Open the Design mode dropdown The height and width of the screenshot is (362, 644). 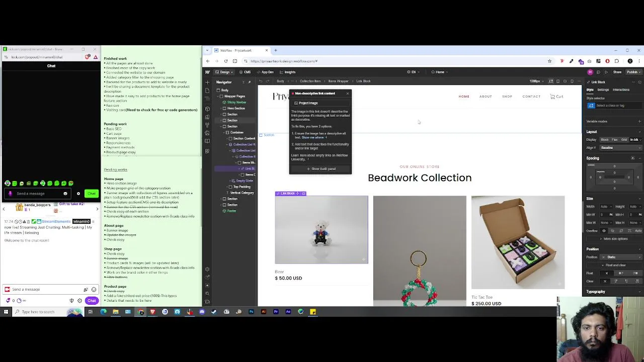pyautogui.click(x=225, y=72)
